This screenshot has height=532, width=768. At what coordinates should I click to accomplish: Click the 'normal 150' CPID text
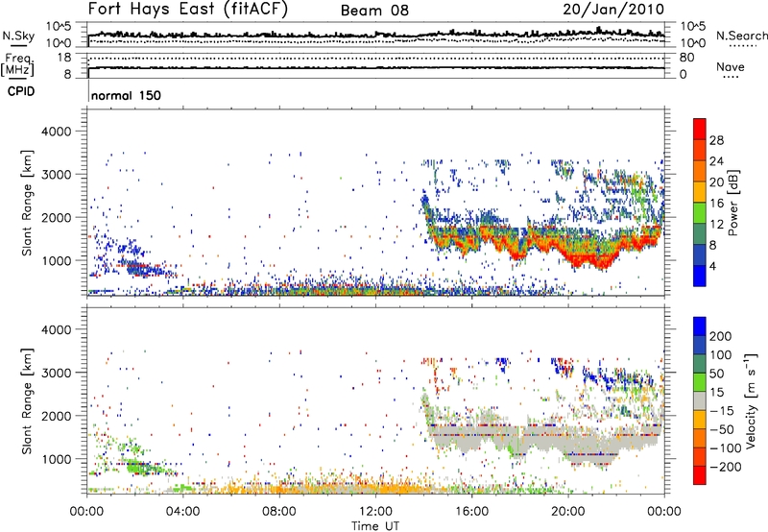[x=126, y=95]
